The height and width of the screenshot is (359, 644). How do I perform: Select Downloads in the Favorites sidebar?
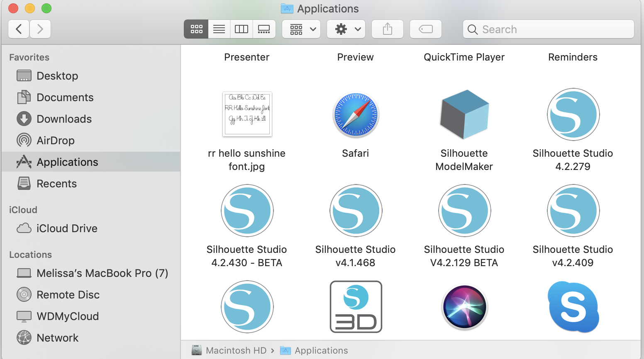(x=64, y=119)
